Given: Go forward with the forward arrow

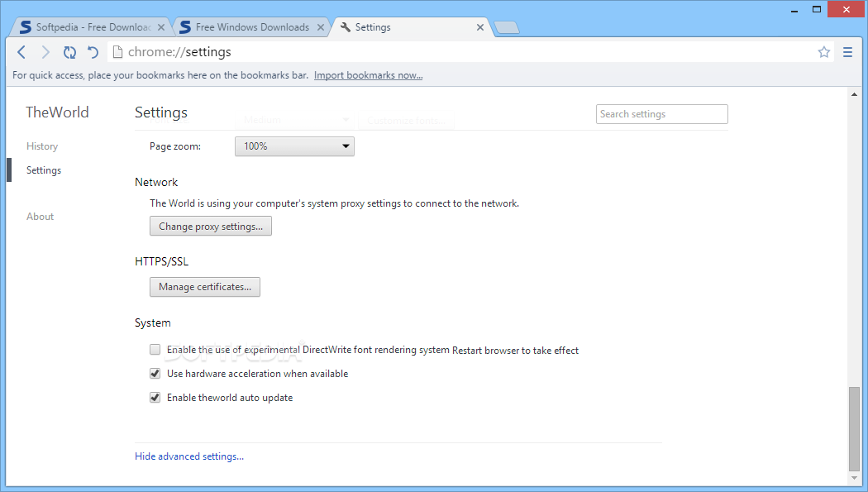Looking at the screenshot, I should click(45, 52).
